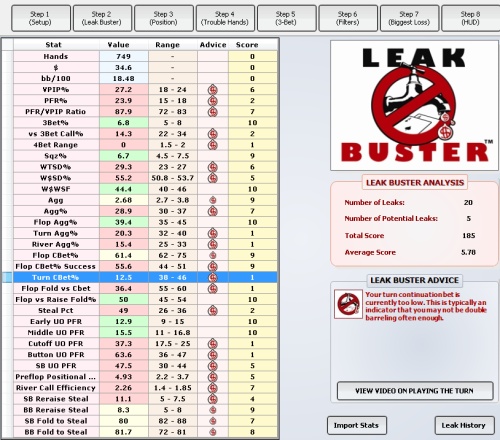500x440 pixels.
Task: Click the advice icon for Button UO PFR
Action: click(213, 355)
